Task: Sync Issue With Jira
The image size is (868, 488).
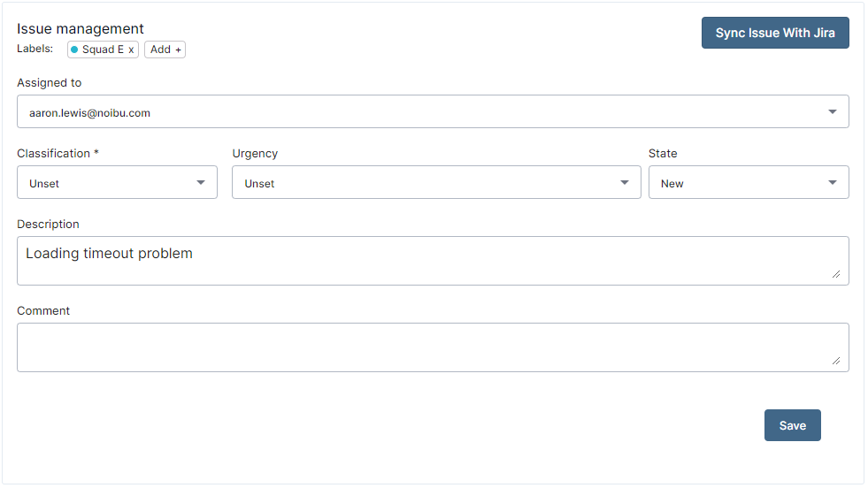Action: (775, 33)
